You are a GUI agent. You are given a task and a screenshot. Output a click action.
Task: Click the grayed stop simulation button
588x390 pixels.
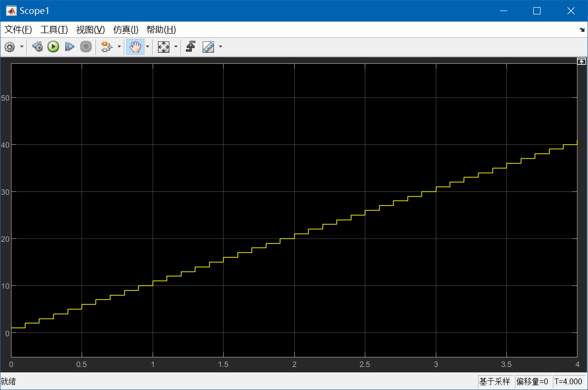pyautogui.click(x=85, y=47)
